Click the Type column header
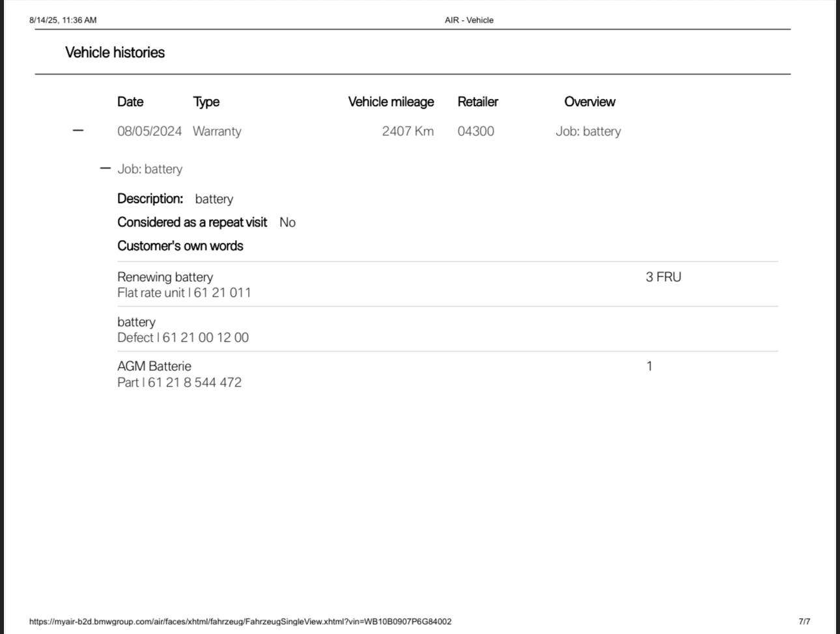 206,102
